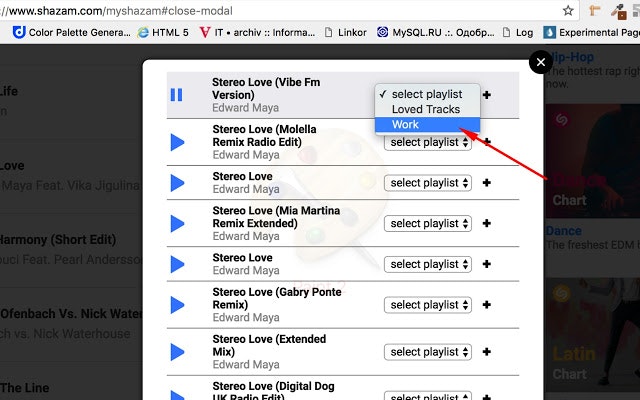Open the Hip-Hop chart link
Viewport: 640px width, 400px height.
[x=570, y=57]
